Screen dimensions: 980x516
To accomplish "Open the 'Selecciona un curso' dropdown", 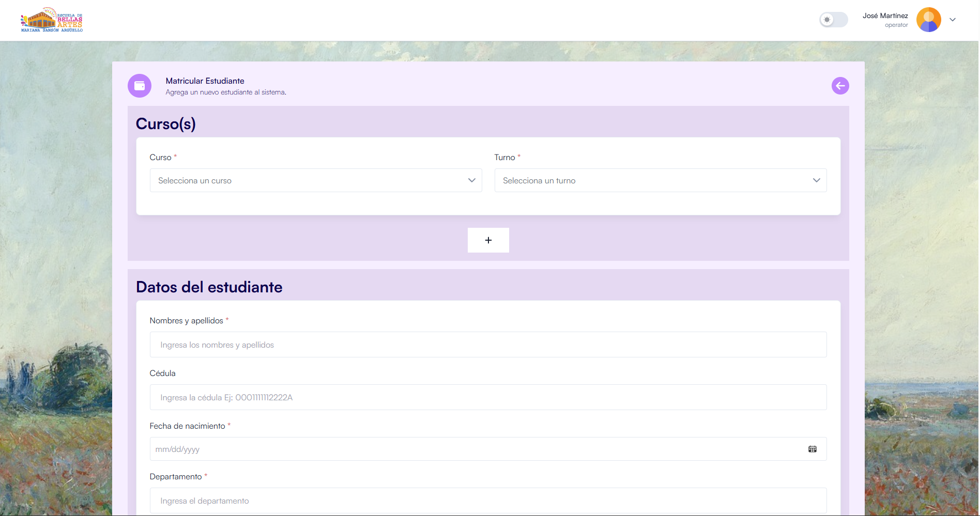I will [x=315, y=180].
